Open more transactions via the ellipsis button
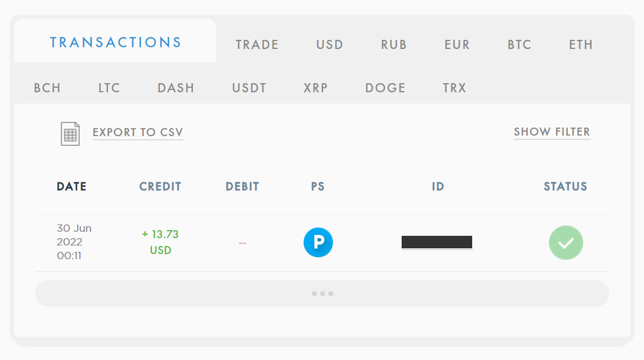 322,293
